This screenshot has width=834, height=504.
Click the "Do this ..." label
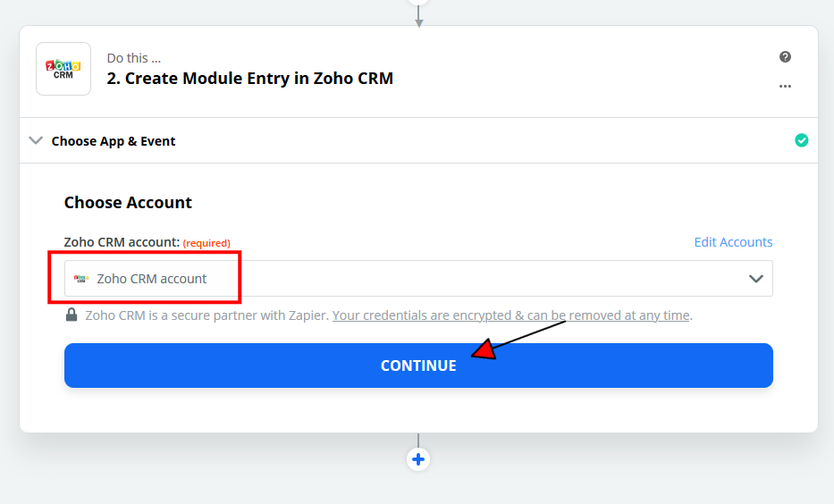tap(134, 58)
